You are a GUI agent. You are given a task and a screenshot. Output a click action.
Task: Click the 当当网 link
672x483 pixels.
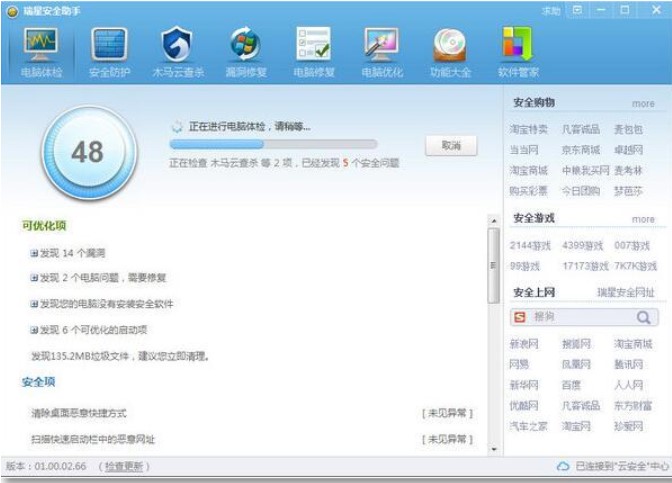[x=524, y=150]
